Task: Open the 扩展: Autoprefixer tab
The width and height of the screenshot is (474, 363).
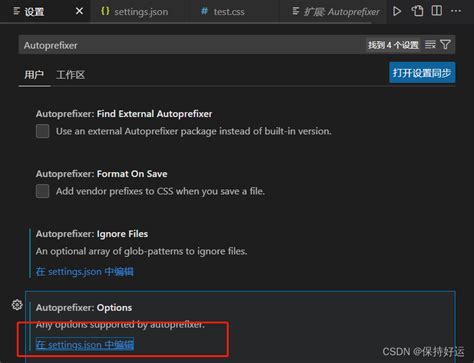Action: (336, 12)
